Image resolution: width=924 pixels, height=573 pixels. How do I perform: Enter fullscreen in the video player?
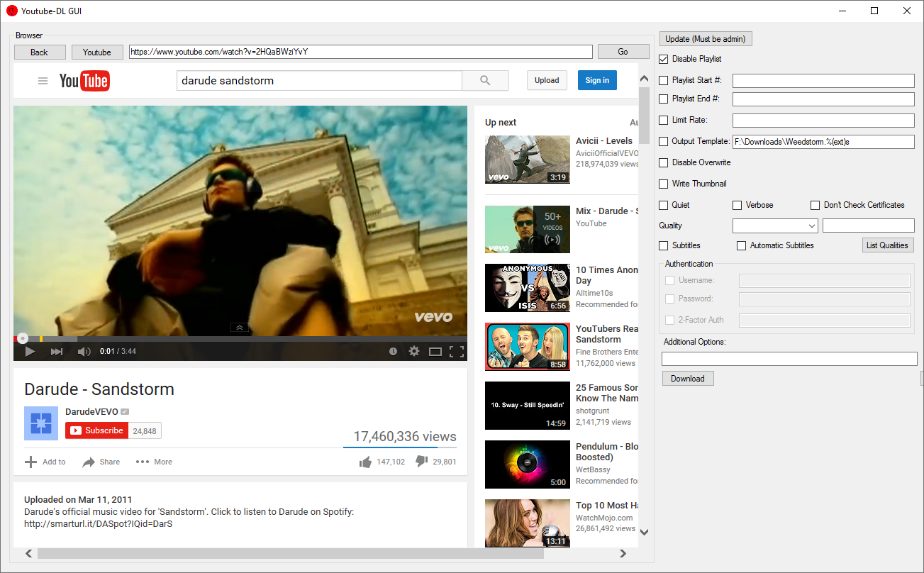[x=457, y=351]
